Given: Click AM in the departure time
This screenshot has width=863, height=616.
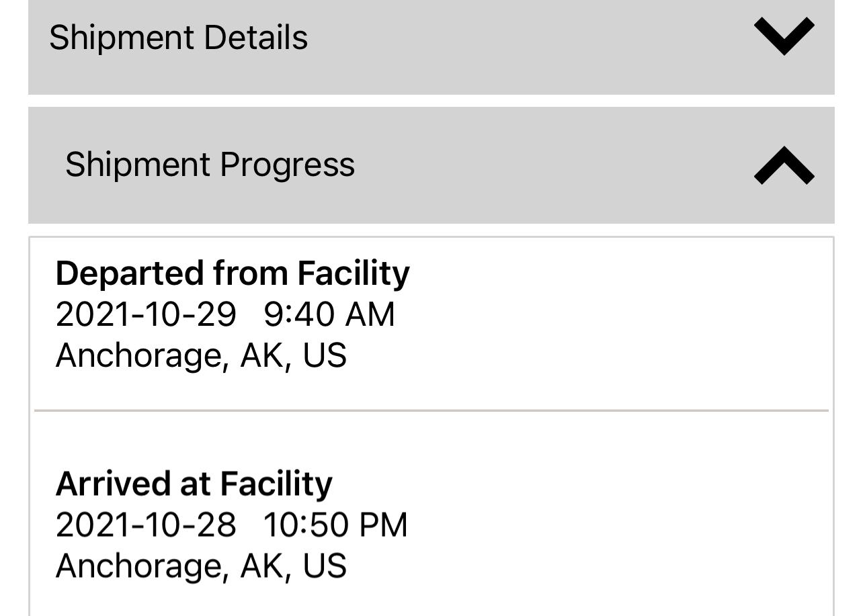Looking at the screenshot, I should [370, 314].
